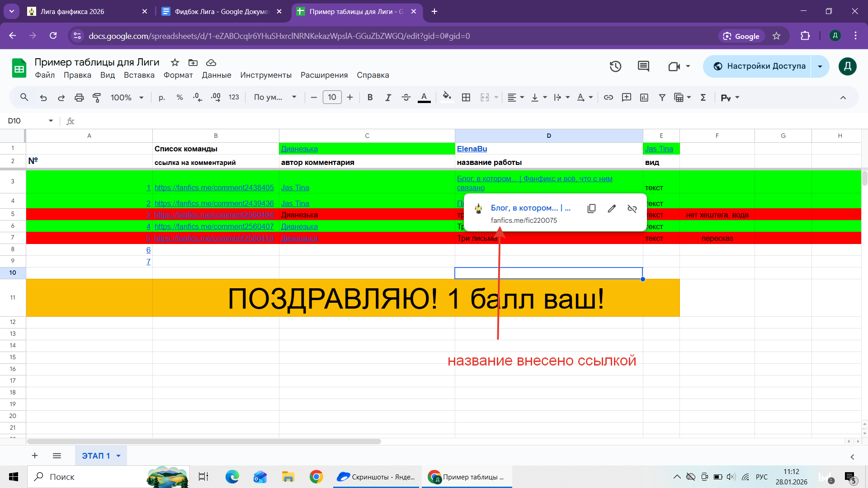
Task: Open the Данные menu
Action: coord(217,75)
